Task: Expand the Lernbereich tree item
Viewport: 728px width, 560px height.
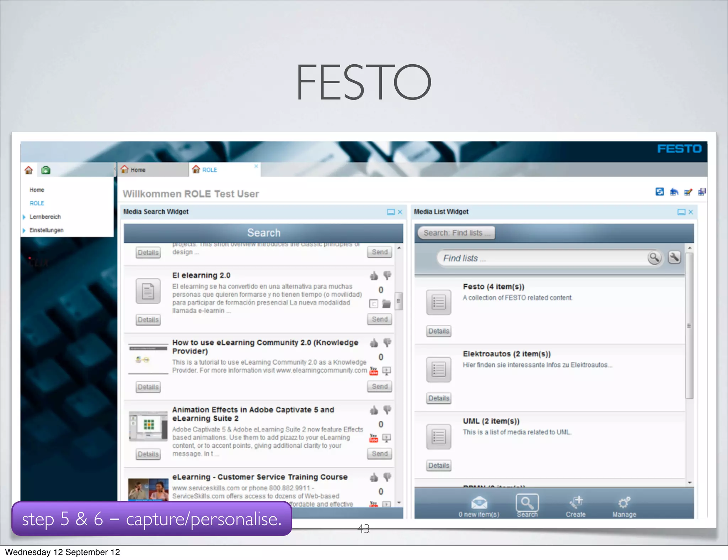Action: point(24,217)
